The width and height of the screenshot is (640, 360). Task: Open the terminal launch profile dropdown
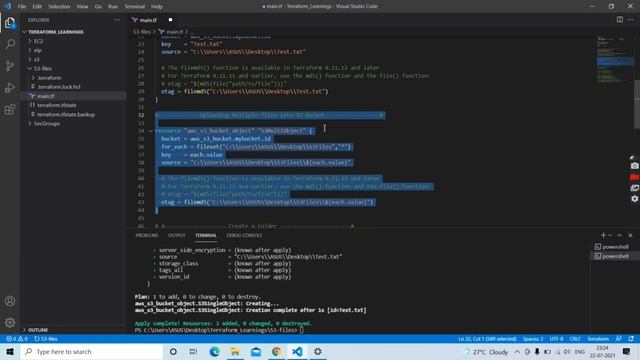tap(610, 235)
